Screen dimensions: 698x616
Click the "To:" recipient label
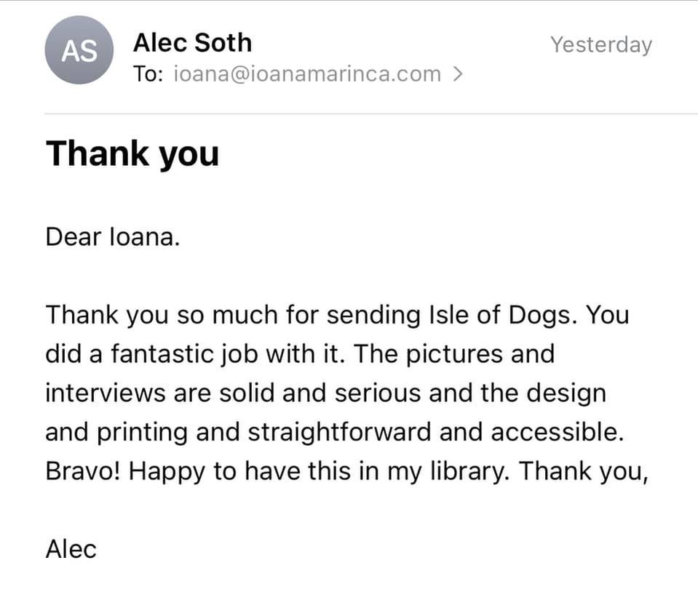148,74
